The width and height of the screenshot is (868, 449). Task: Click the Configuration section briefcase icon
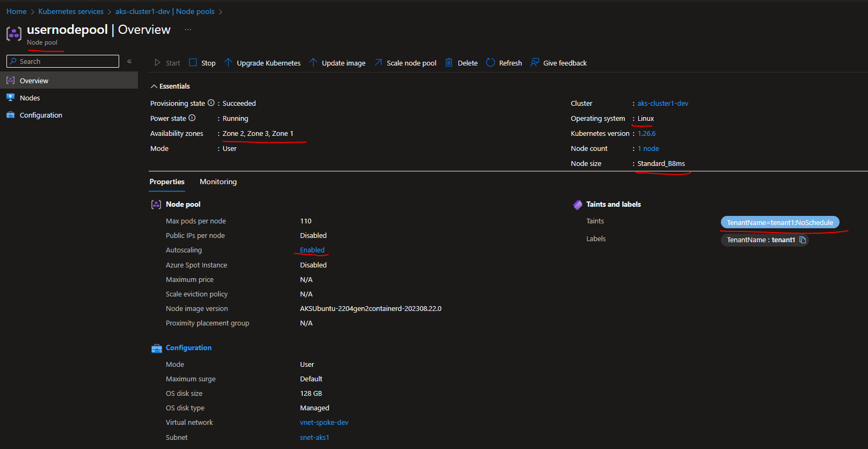[156, 349]
